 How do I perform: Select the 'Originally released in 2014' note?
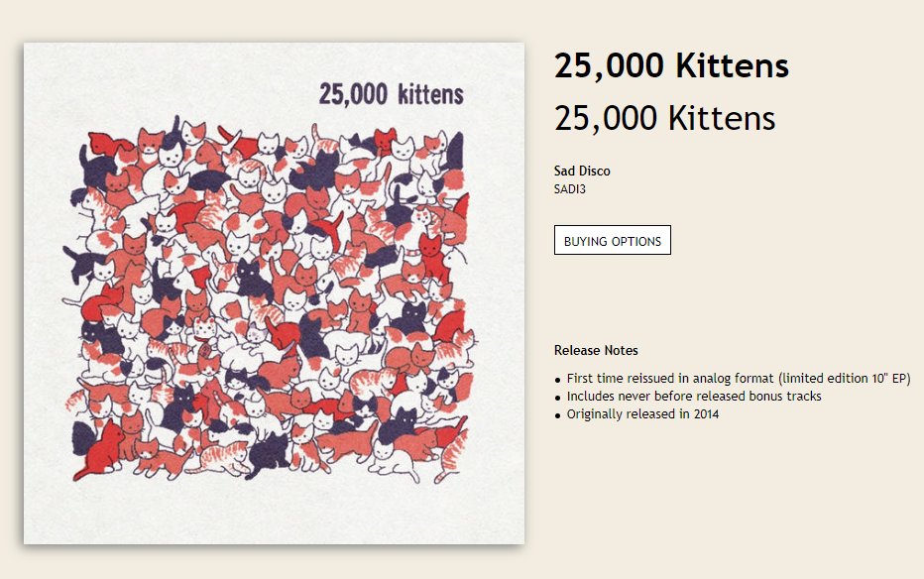tap(642, 414)
